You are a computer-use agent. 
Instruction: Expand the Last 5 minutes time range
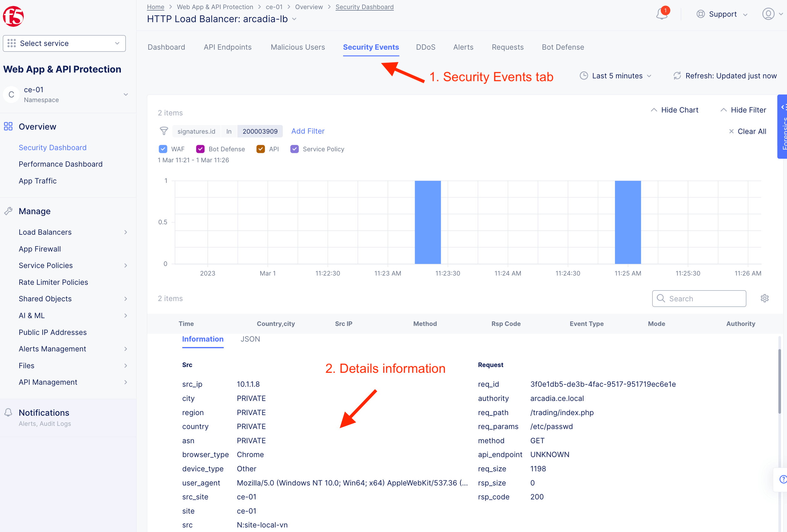tap(617, 76)
